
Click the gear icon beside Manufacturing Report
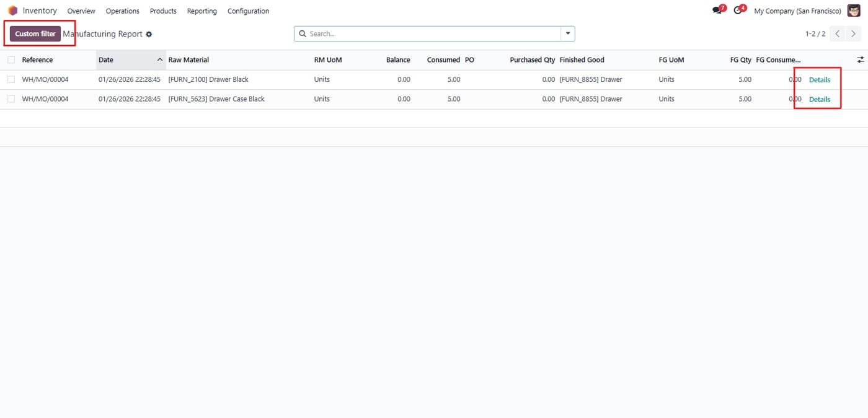(149, 34)
